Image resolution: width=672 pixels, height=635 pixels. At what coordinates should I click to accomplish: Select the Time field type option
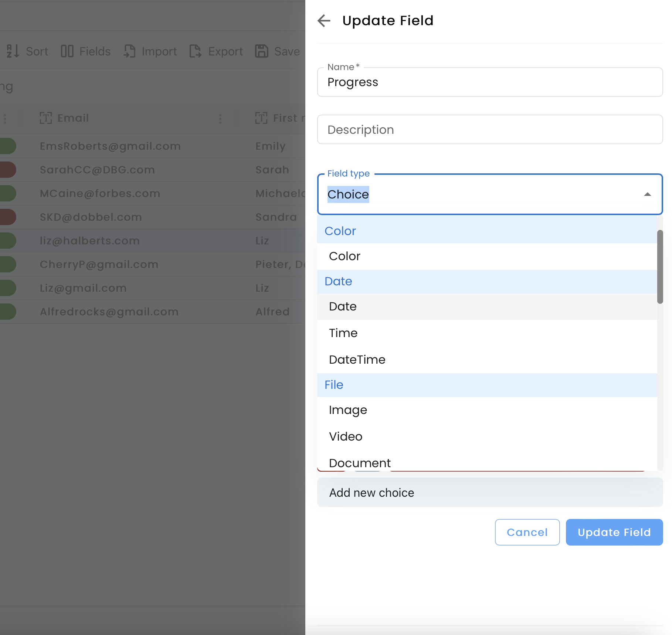[x=343, y=333]
